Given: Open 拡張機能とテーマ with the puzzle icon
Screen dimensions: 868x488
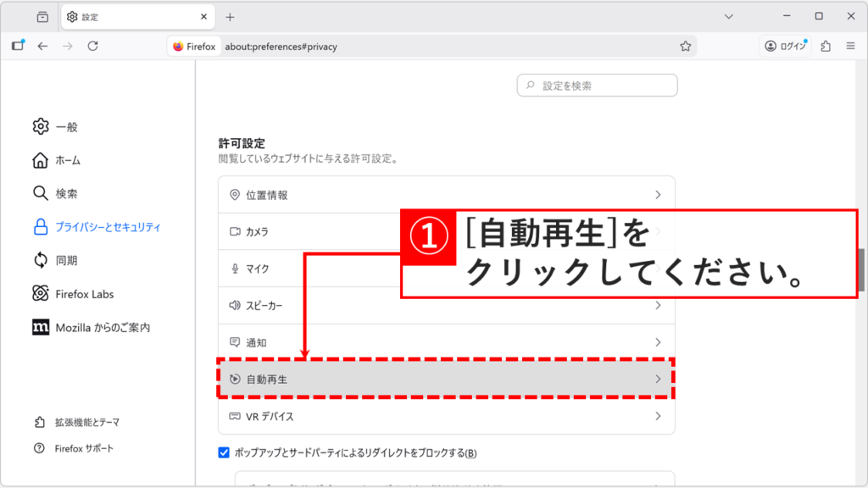Looking at the screenshot, I should click(40, 422).
